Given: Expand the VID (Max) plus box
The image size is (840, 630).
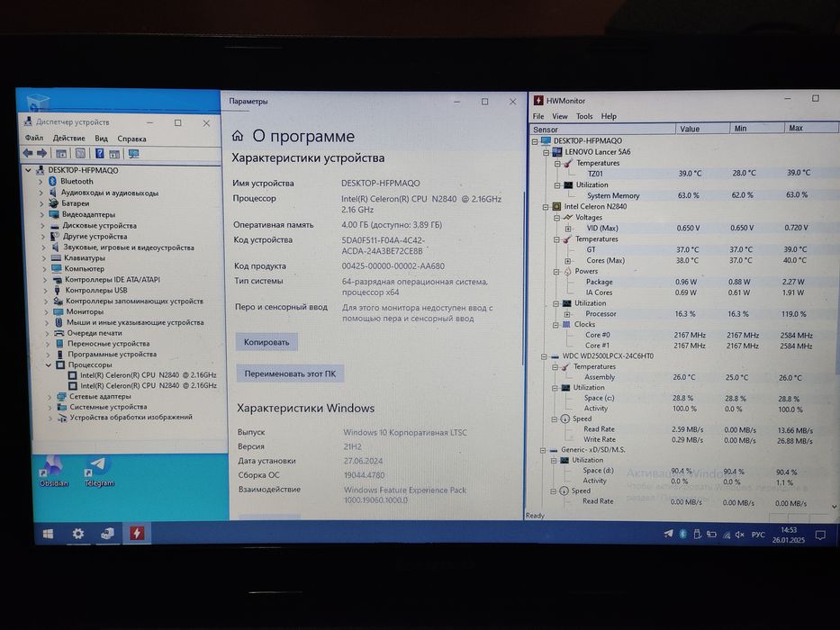Looking at the screenshot, I should [568, 229].
